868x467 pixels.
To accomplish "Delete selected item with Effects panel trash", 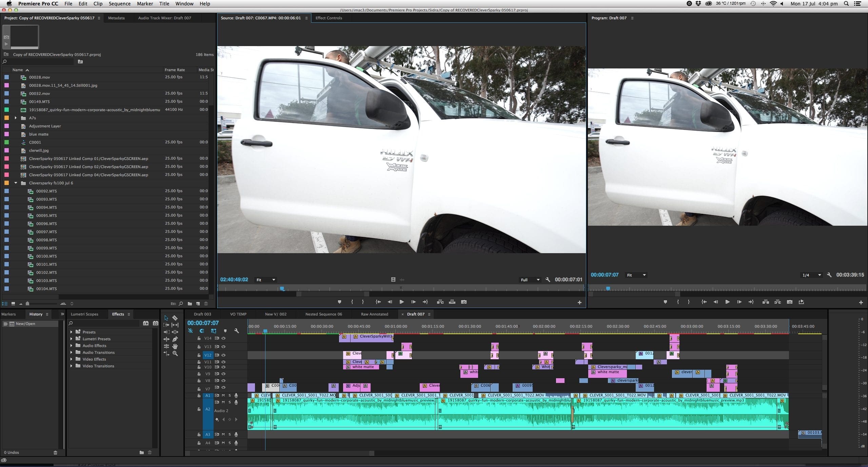I will 150,452.
